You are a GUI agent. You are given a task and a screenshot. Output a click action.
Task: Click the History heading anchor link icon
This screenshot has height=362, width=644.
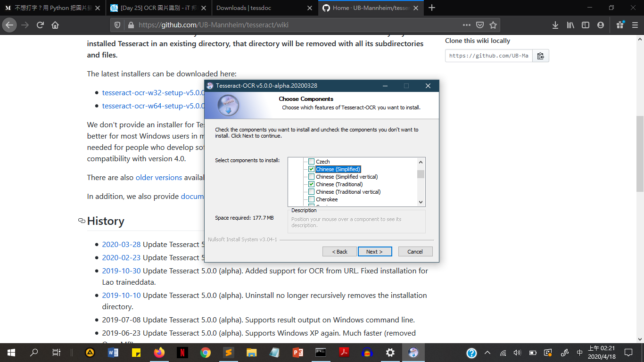(82, 221)
